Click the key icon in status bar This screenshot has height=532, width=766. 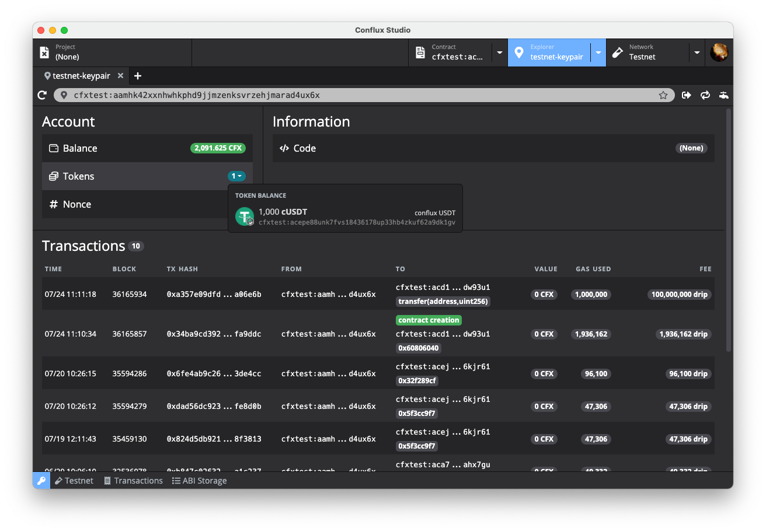[41, 481]
